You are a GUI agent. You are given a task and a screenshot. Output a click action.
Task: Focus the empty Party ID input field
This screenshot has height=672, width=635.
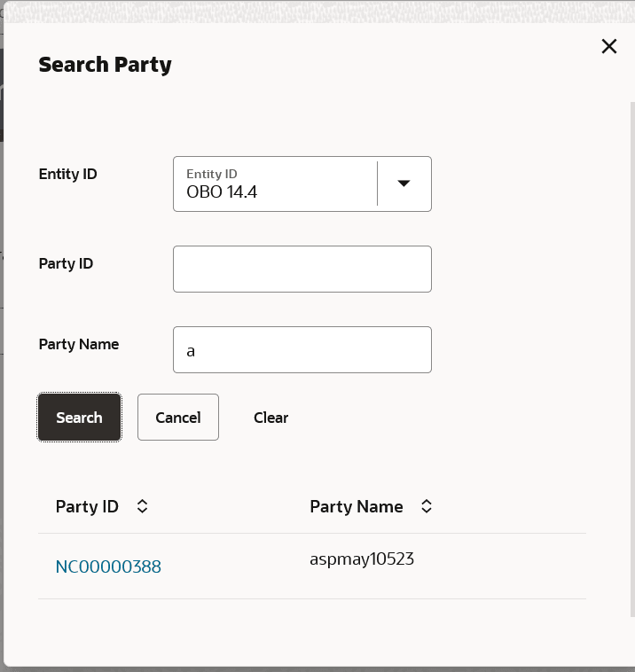pyautogui.click(x=302, y=270)
